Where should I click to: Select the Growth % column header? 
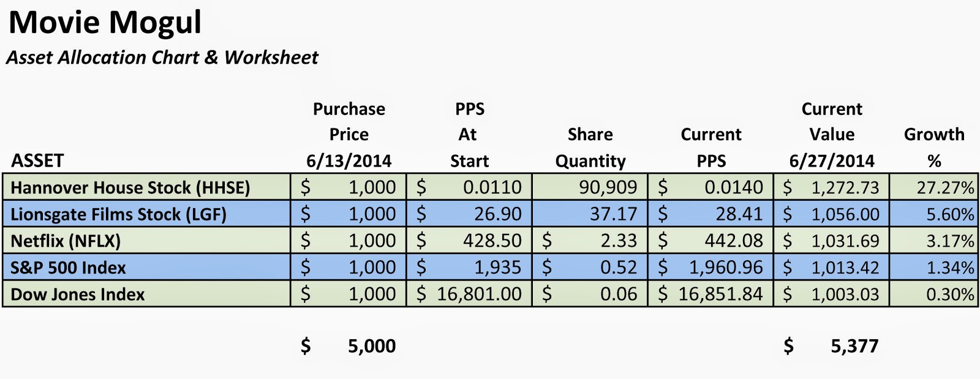point(934,148)
